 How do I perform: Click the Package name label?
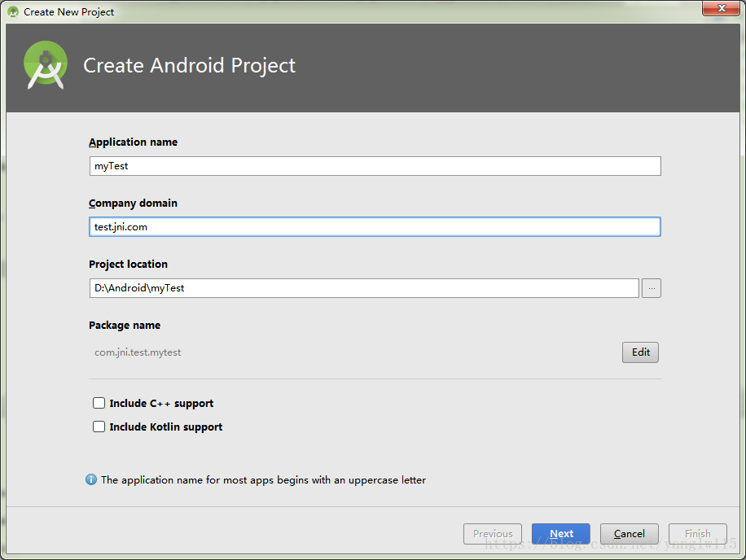click(x=125, y=325)
